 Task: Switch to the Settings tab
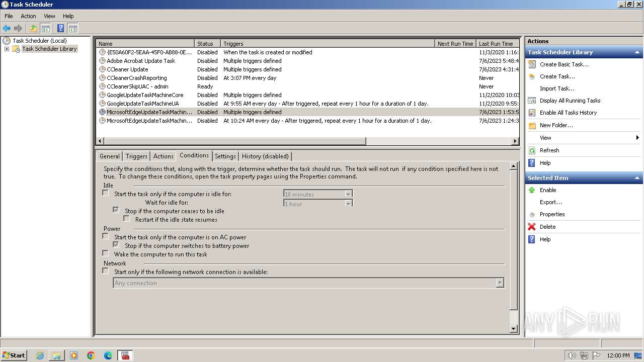coord(225,156)
